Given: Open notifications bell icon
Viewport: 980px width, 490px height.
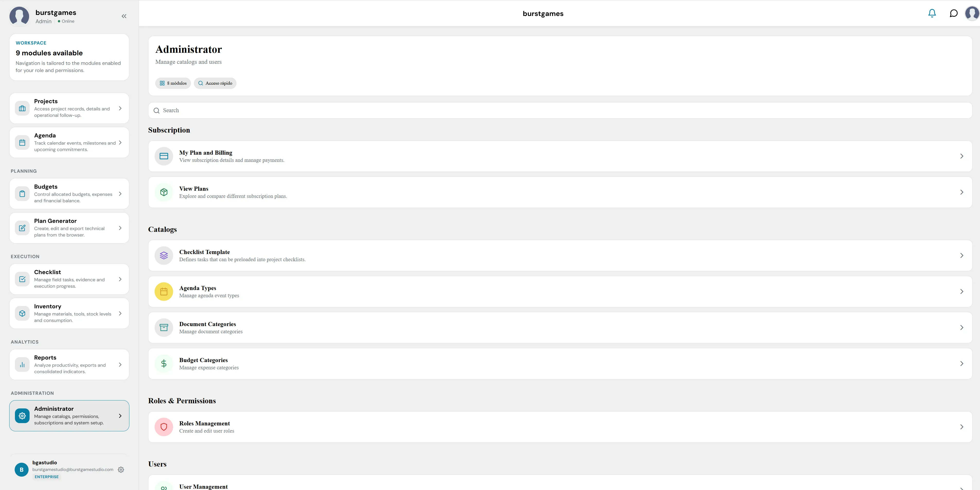Looking at the screenshot, I should click(x=932, y=13).
